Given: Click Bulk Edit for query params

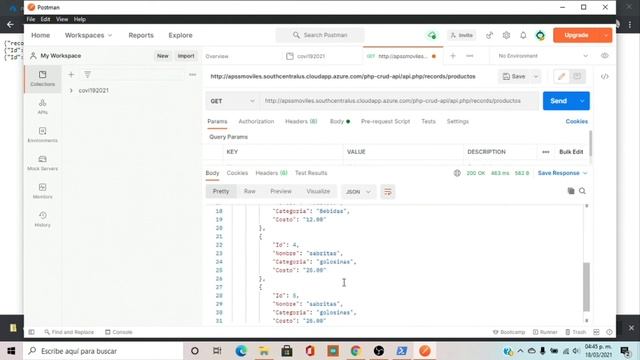Looking at the screenshot, I should (571, 152).
